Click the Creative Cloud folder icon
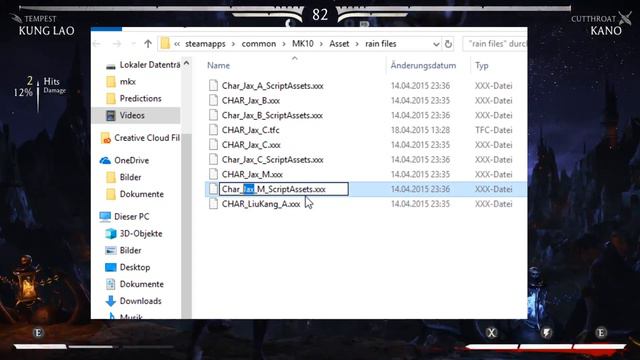The image size is (640, 360). click(x=105, y=138)
